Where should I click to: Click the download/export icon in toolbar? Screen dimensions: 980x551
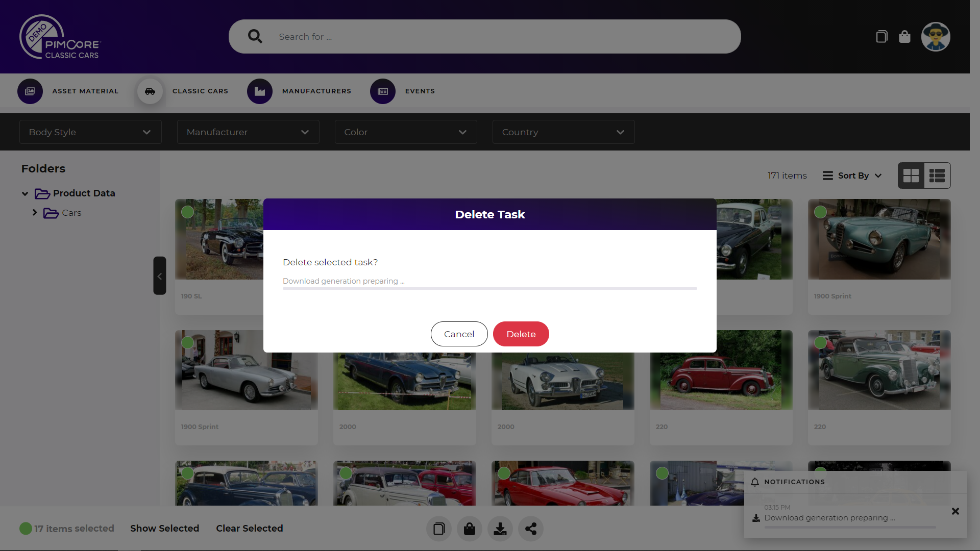pyautogui.click(x=499, y=528)
